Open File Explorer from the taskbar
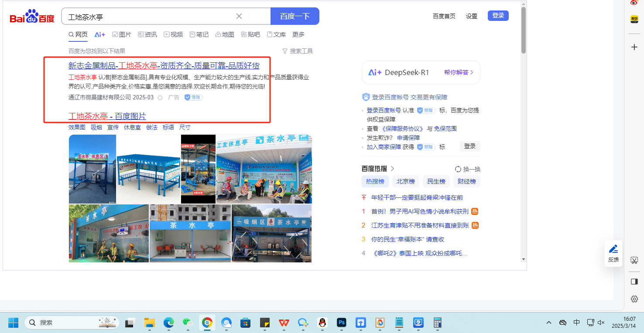The image size is (644, 333). pyautogui.click(x=150, y=323)
